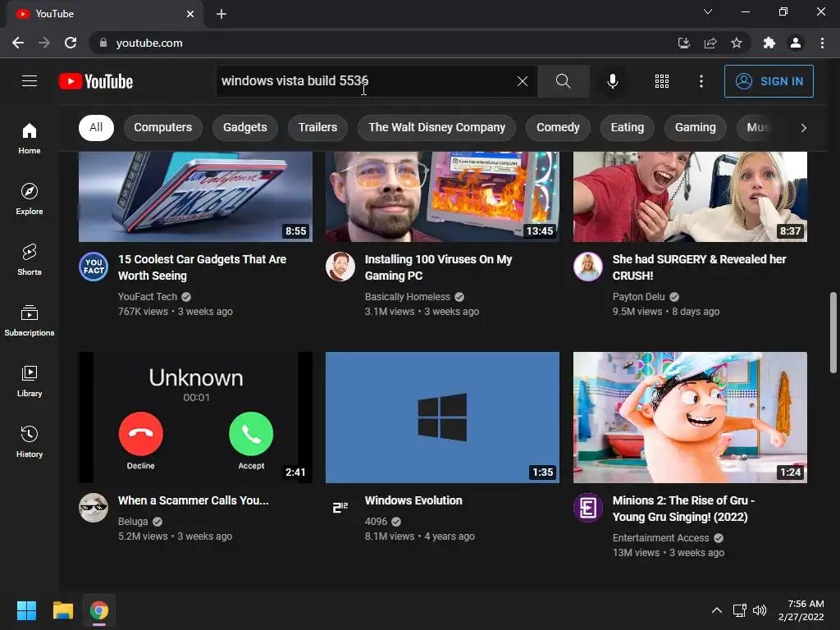The height and width of the screenshot is (630, 840).
Task: Open the tab search chevron
Action: [708, 11]
